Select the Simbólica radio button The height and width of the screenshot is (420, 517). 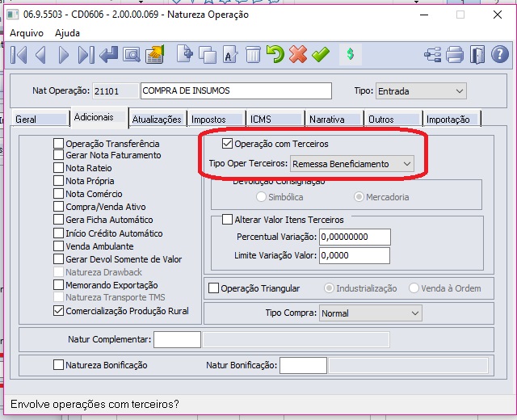click(261, 197)
